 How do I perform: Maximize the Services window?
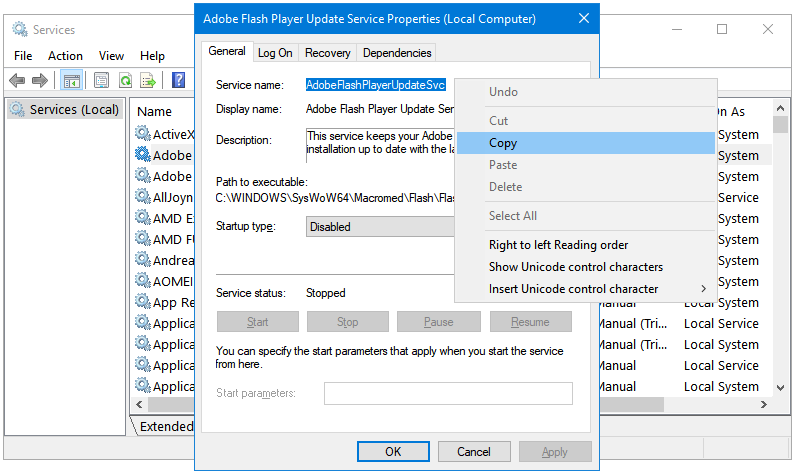tap(722, 29)
